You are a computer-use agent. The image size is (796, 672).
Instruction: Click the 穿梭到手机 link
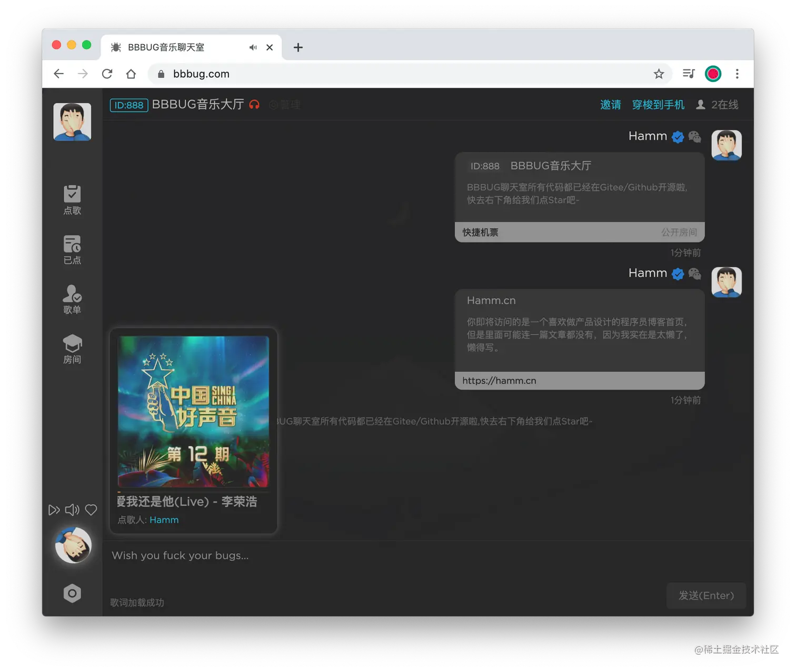point(658,105)
